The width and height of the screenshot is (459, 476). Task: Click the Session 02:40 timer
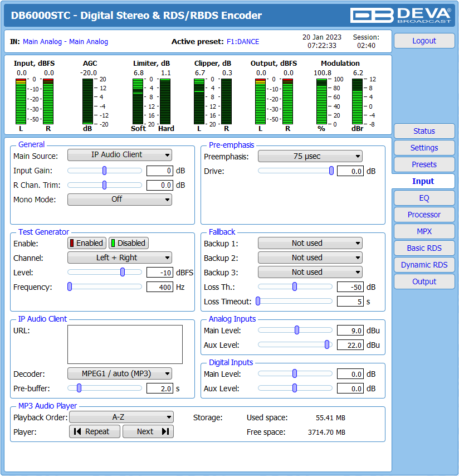click(x=366, y=46)
